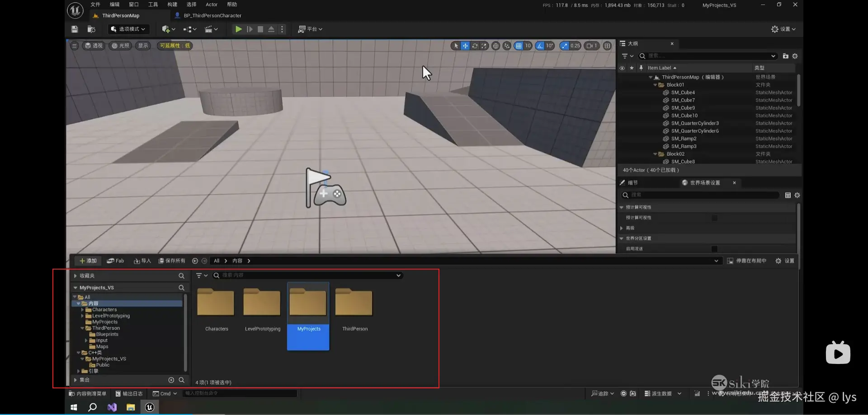Open the add content cube-plus dropdown
The height and width of the screenshot is (415, 868).
(x=169, y=29)
